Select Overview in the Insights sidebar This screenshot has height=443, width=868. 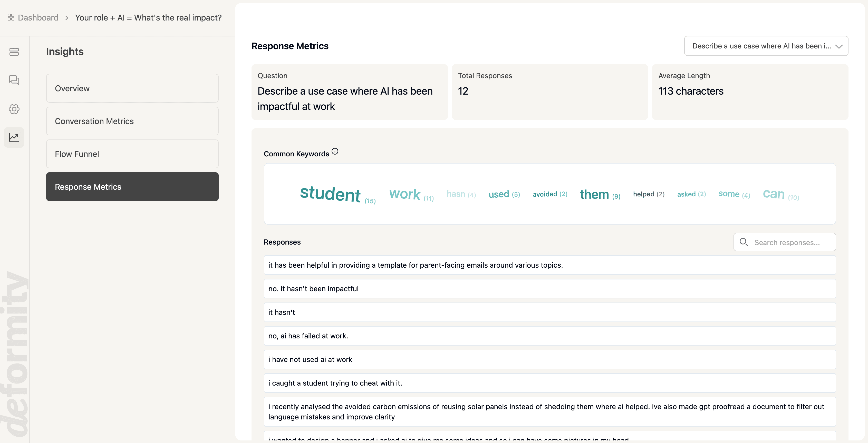[x=132, y=88]
